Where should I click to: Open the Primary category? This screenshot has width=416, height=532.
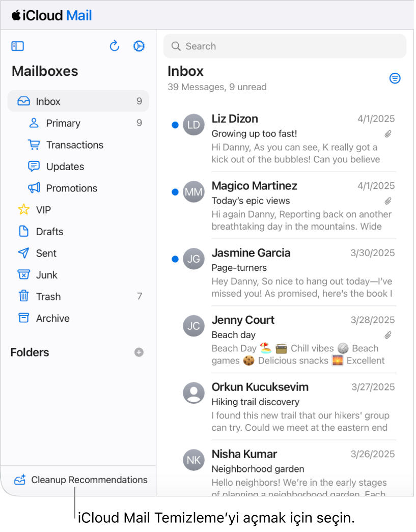point(78,123)
